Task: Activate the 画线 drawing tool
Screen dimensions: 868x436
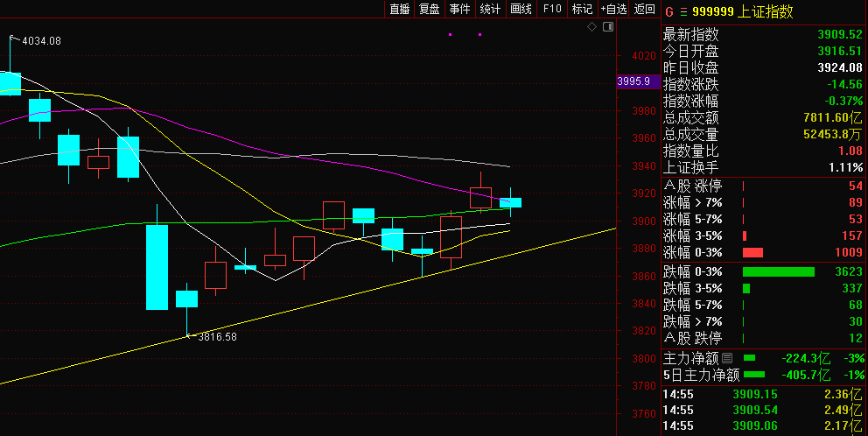Action: [x=521, y=9]
